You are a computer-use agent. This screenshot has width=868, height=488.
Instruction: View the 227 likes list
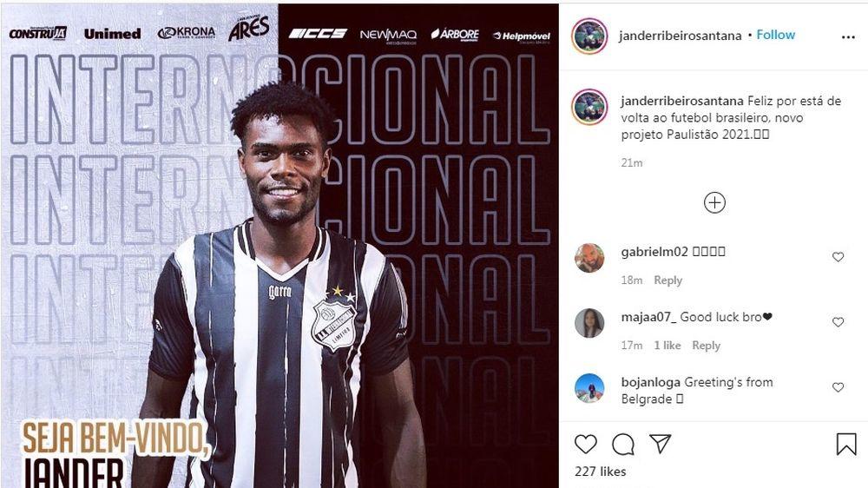(x=600, y=472)
